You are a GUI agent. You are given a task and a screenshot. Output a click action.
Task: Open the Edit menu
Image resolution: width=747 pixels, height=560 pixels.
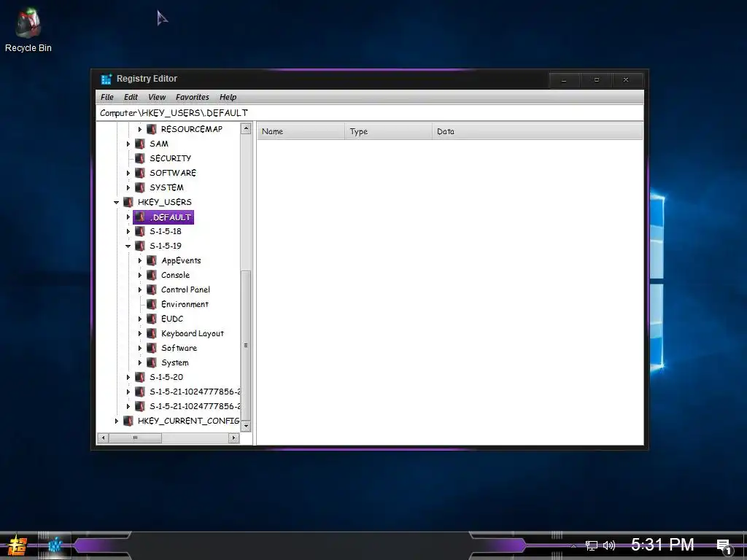coord(131,97)
